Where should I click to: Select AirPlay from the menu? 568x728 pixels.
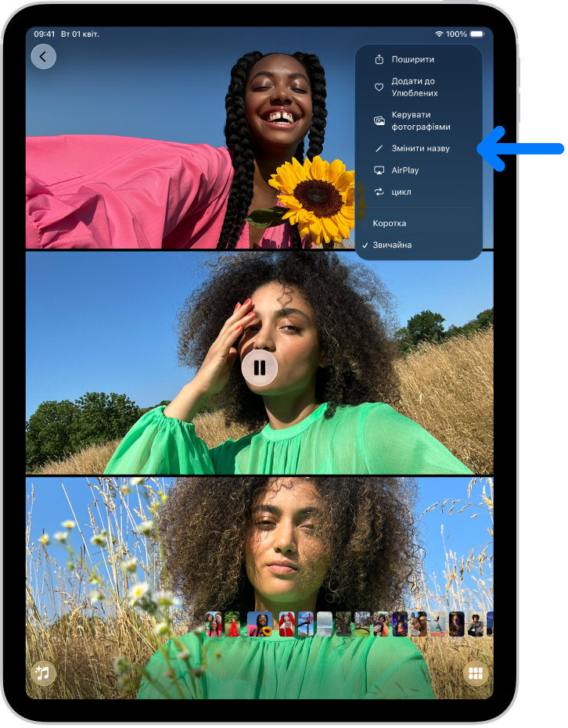coord(419,170)
